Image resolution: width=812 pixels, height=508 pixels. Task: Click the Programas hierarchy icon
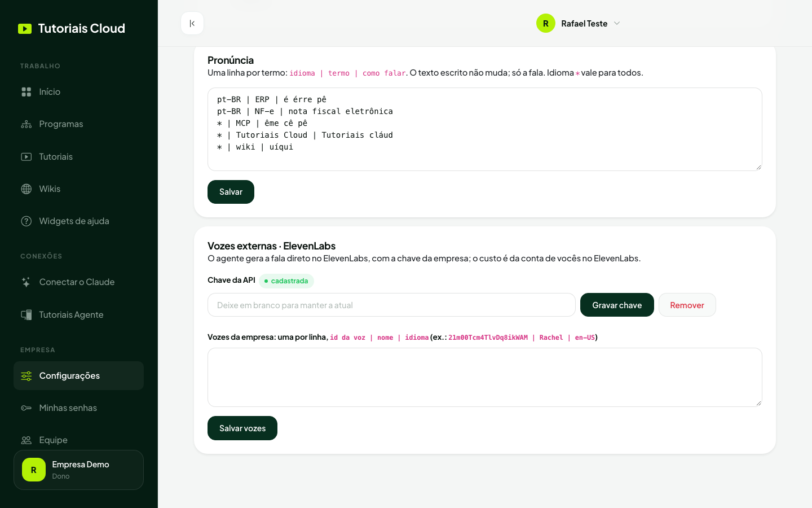coord(27,124)
